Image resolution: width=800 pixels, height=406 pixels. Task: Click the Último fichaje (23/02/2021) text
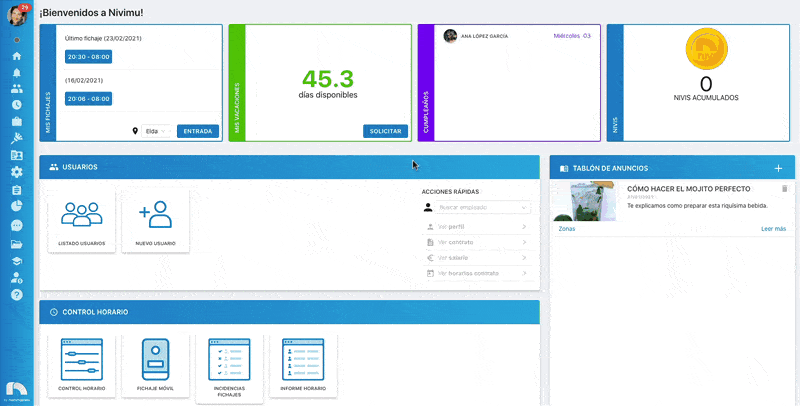pos(103,38)
